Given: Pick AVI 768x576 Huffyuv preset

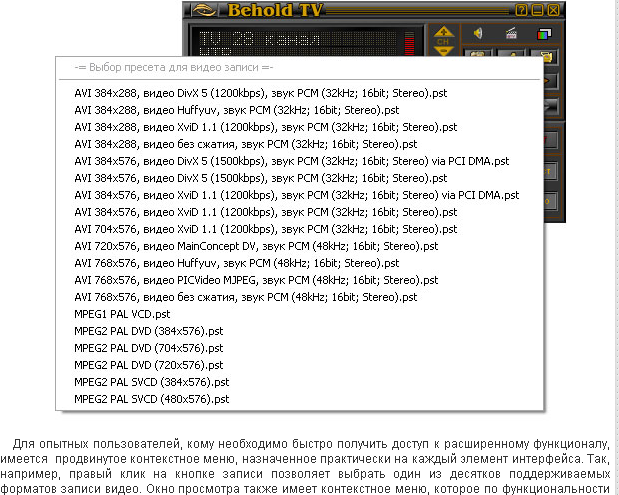Looking at the screenshot, I should (236, 263).
